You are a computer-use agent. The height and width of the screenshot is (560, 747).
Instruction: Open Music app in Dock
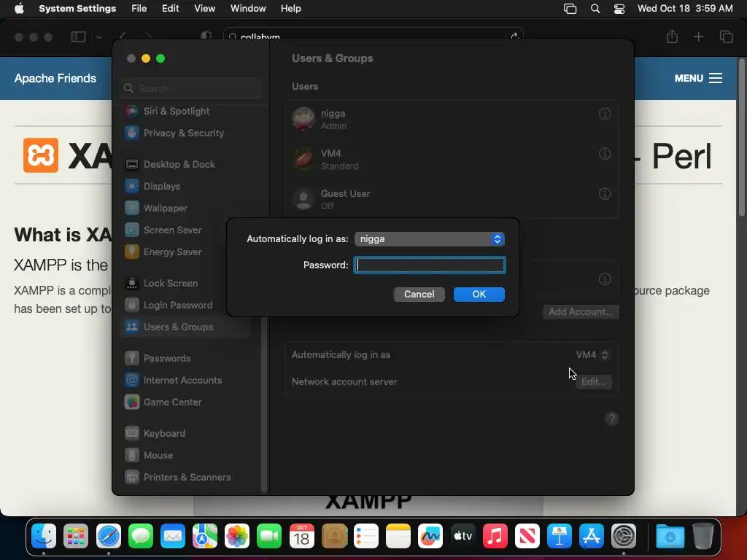tap(495, 536)
